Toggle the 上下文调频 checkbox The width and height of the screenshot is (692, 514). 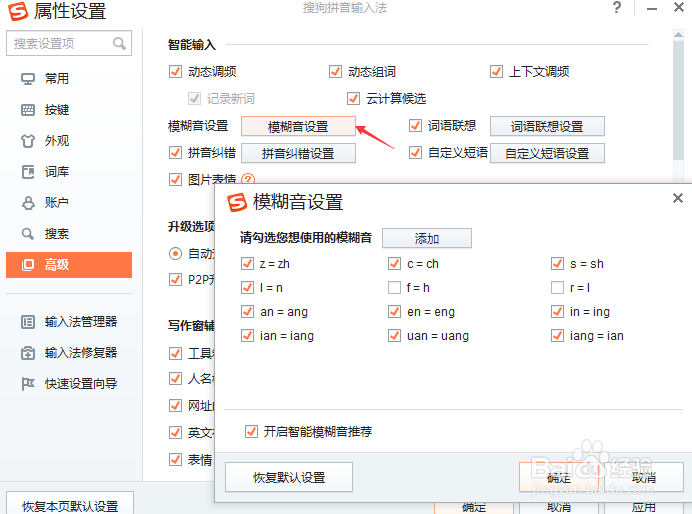point(496,71)
